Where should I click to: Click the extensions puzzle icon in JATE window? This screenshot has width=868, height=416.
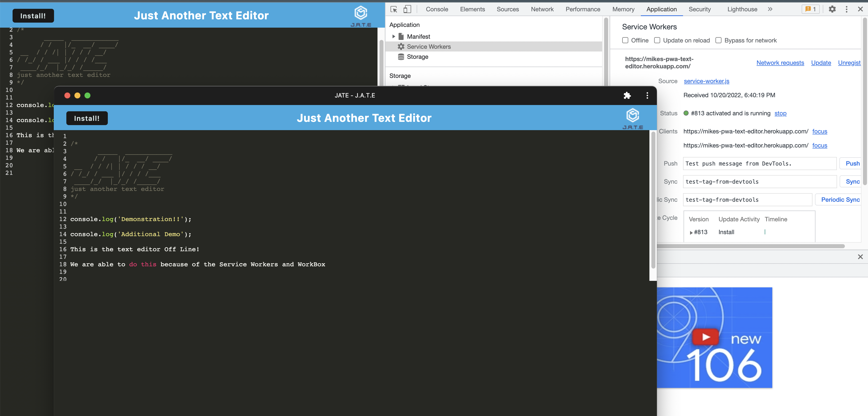coord(628,95)
